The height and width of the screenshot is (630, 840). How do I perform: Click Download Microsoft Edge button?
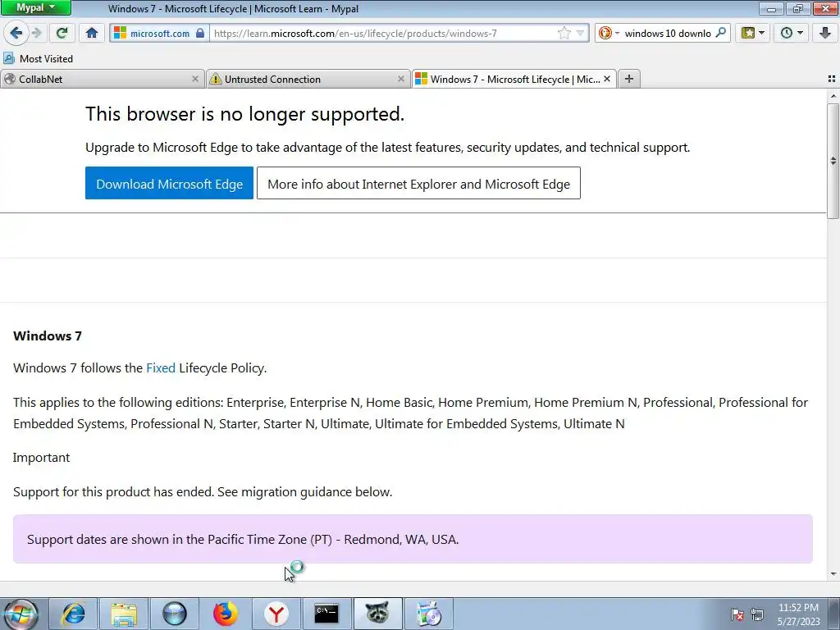169,183
